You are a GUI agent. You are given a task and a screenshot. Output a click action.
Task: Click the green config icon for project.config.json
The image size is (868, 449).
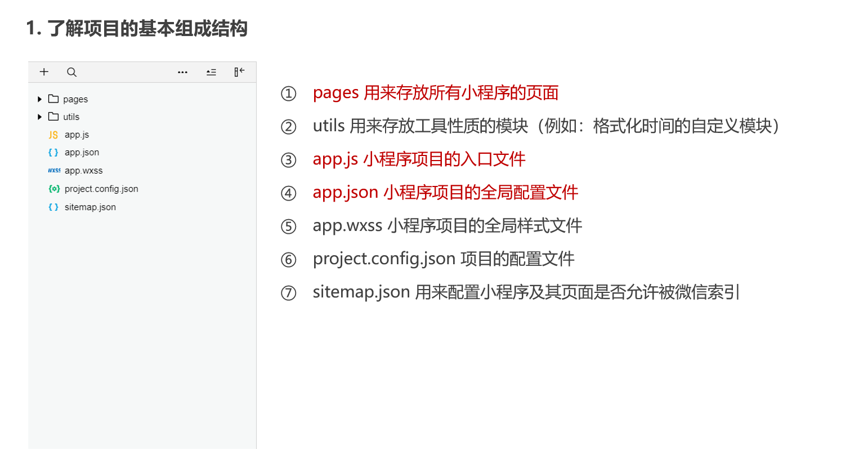(x=54, y=189)
